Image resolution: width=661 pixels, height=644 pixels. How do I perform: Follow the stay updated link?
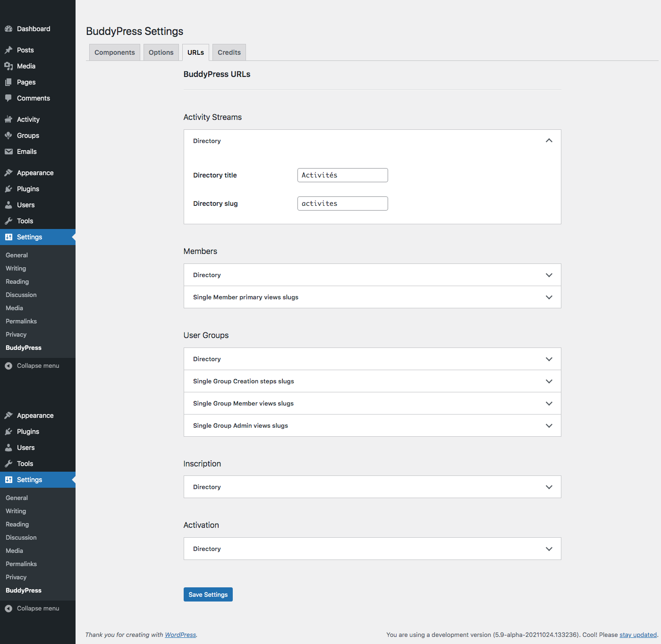pyautogui.click(x=638, y=635)
